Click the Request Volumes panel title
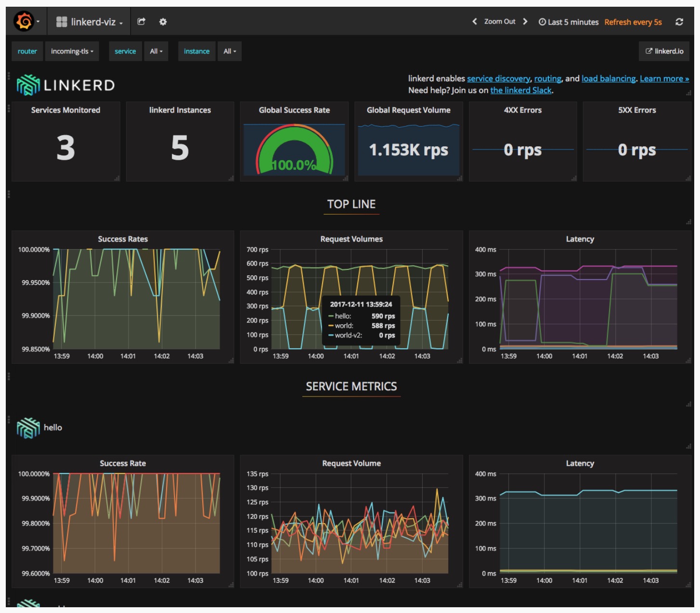 pos(351,239)
